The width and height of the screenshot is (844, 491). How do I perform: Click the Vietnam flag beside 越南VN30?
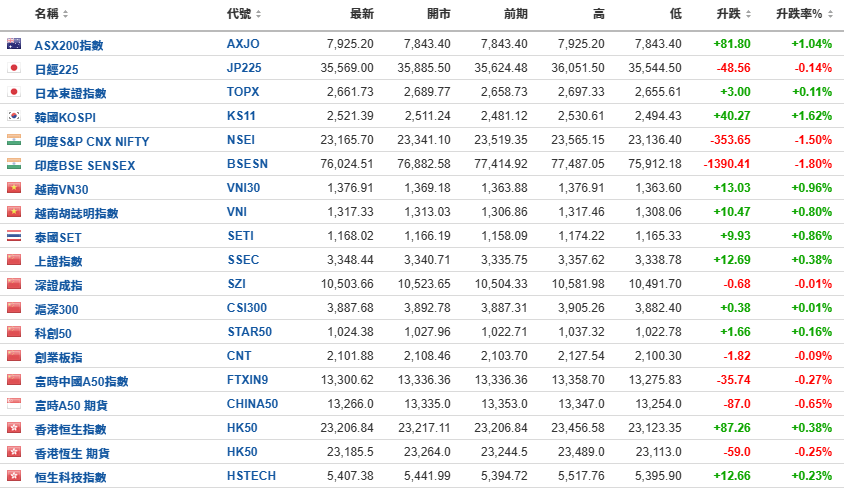click(14, 188)
